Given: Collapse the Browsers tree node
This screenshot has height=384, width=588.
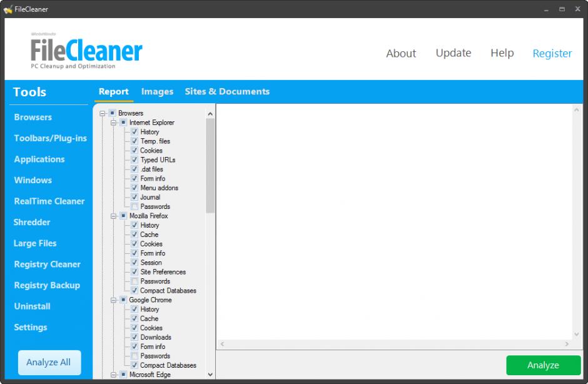Looking at the screenshot, I should [103, 113].
